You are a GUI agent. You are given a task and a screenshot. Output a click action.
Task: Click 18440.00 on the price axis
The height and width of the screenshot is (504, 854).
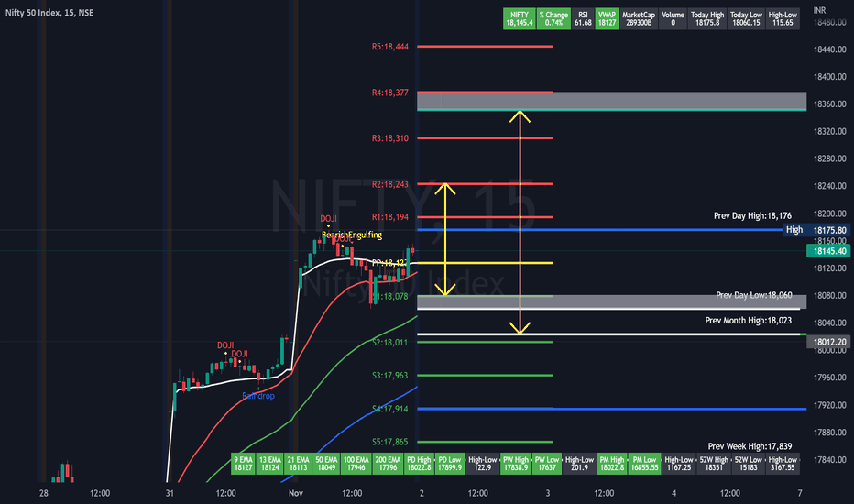(x=829, y=49)
